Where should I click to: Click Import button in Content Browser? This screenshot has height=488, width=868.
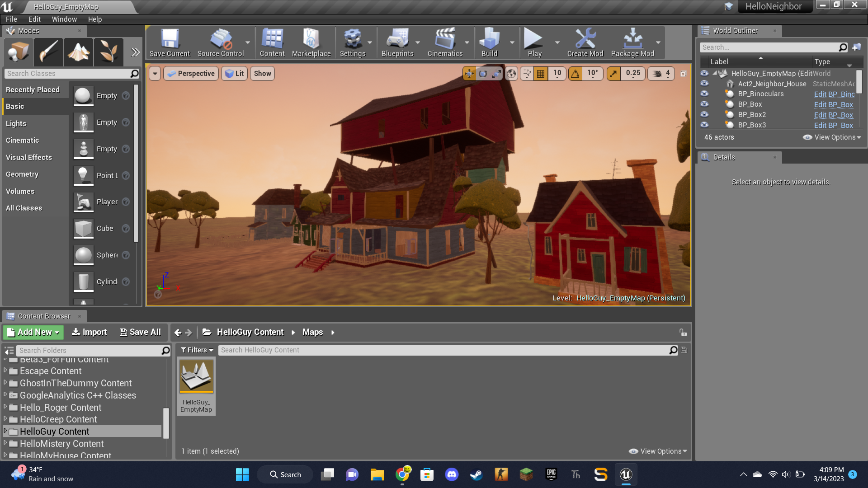90,332
